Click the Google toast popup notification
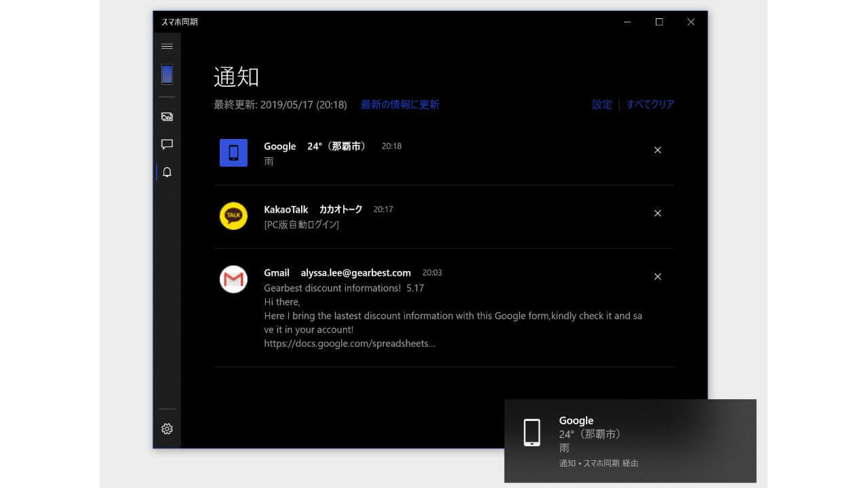Viewport: 868px width, 488px height. pyautogui.click(x=629, y=441)
